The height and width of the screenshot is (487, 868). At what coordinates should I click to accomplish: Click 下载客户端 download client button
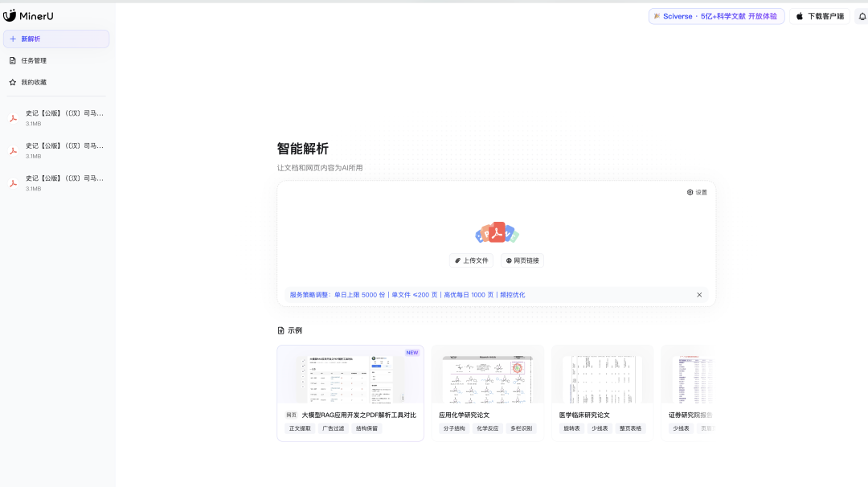point(820,16)
